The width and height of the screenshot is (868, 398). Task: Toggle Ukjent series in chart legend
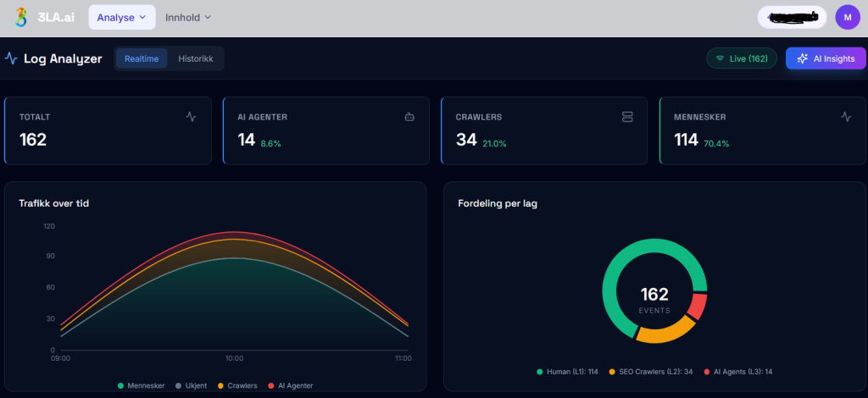[191, 385]
